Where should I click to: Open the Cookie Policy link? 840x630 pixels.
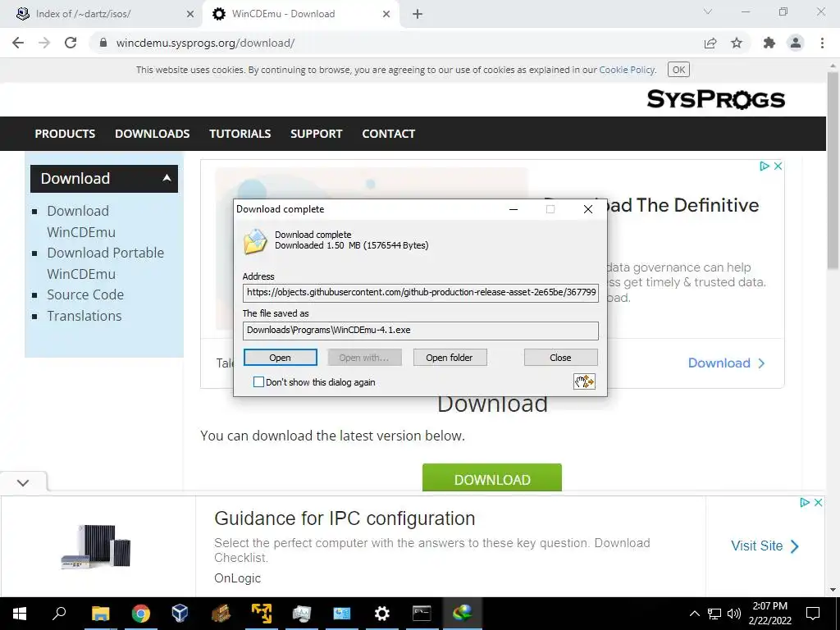click(627, 70)
